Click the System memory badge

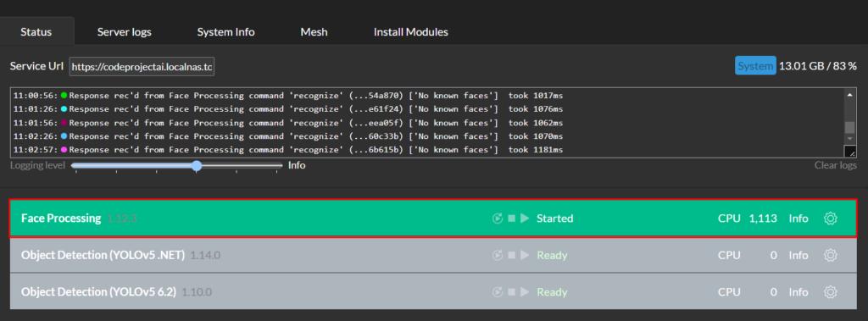(x=755, y=66)
